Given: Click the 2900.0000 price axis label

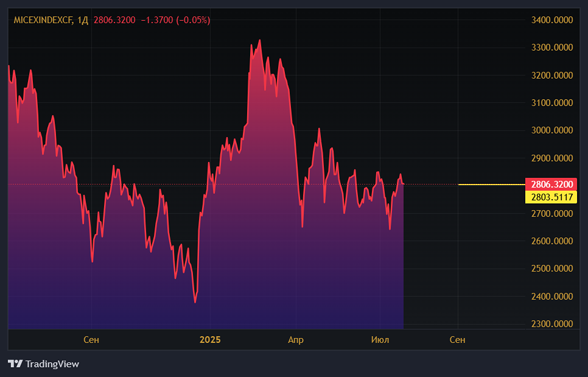Looking at the screenshot, I should click(x=552, y=158).
